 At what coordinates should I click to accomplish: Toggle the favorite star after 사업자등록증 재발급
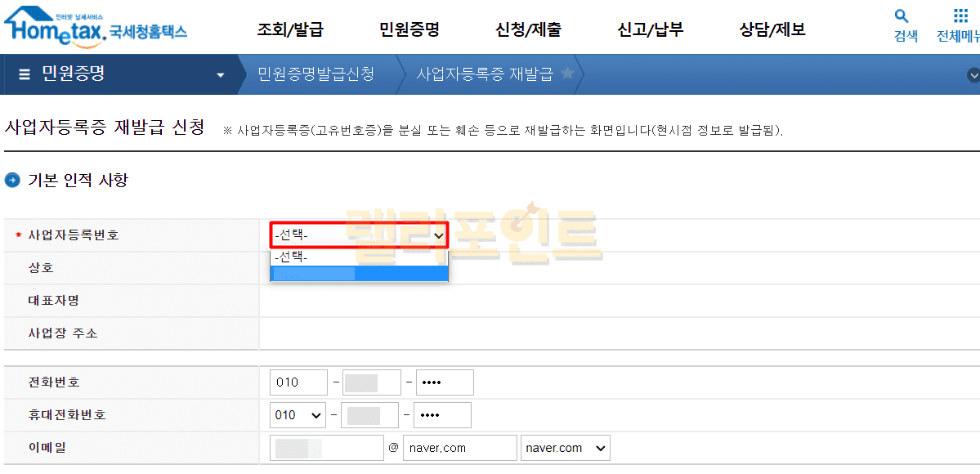[567, 74]
